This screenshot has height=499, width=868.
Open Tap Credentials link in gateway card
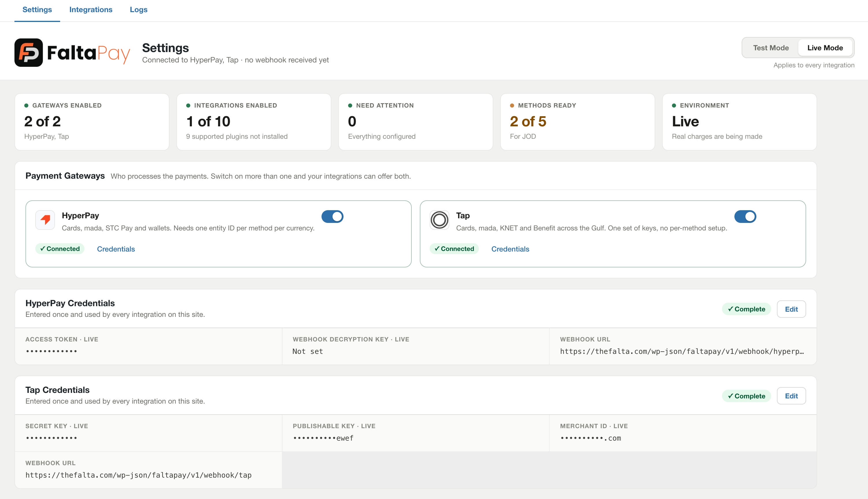click(510, 249)
